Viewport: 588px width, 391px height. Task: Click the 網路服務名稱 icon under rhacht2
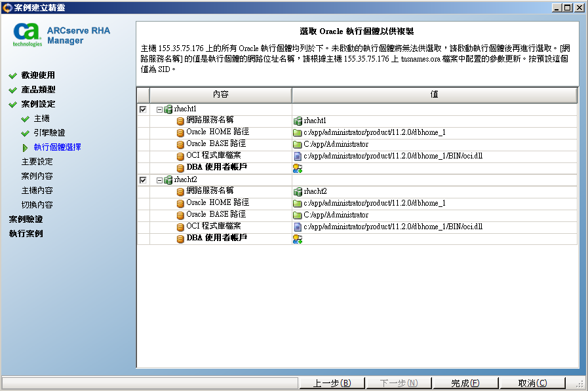point(180,191)
